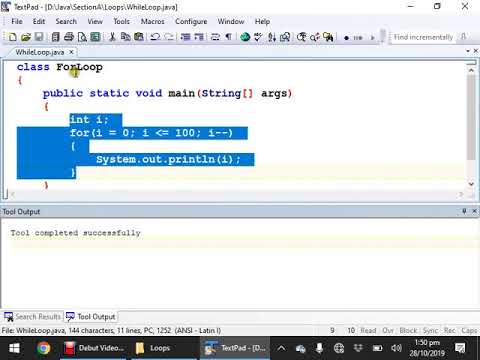Click the Redo arrow icon

[169, 37]
